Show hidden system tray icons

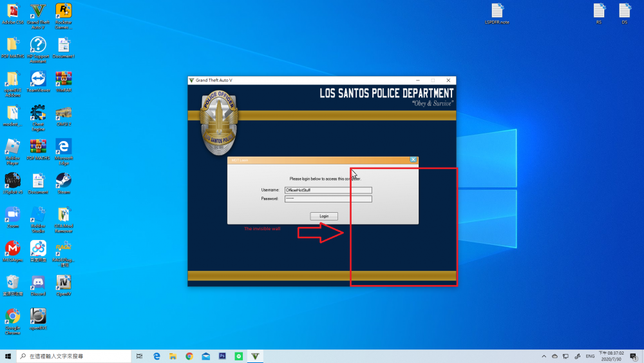coord(544,357)
